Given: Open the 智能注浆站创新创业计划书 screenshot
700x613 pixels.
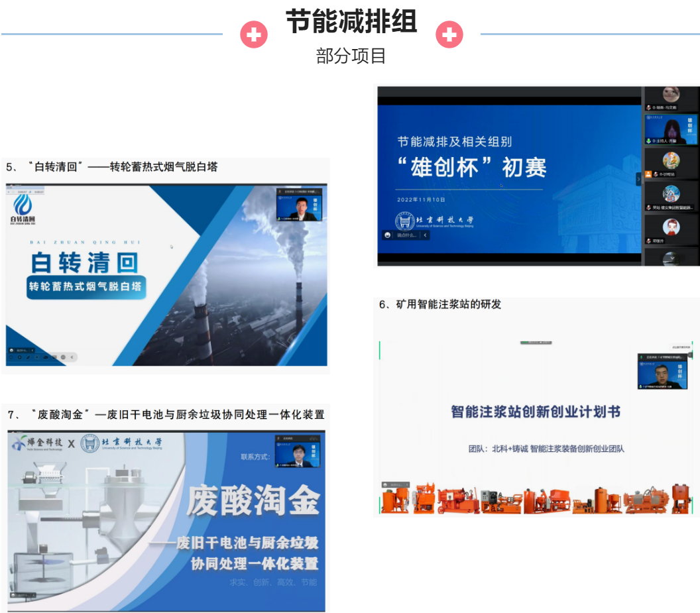Looking at the screenshot, I should [x=536, y=424].
